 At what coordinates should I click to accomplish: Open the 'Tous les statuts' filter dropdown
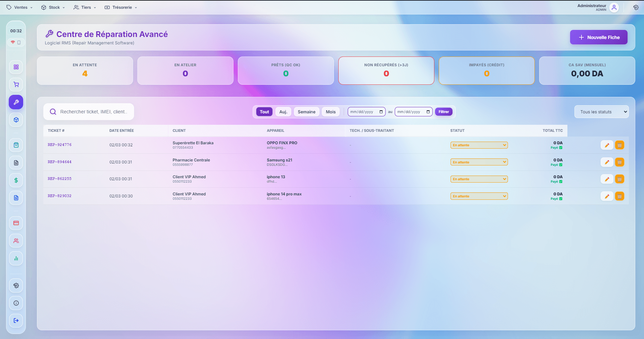point(601,111)
